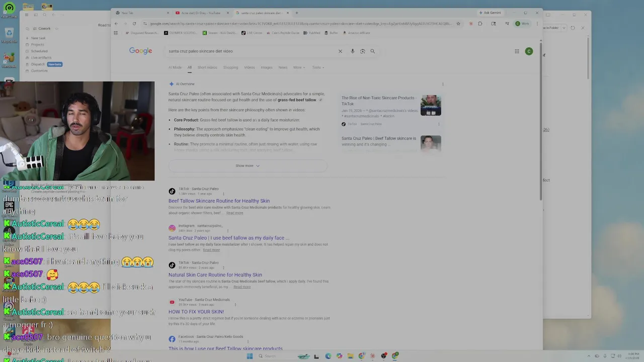Image resolution: width=644 pixels, height=362 pixels.
Task: Open Santa Cruz Paleo Instagram result link
Action: point(229,238)
